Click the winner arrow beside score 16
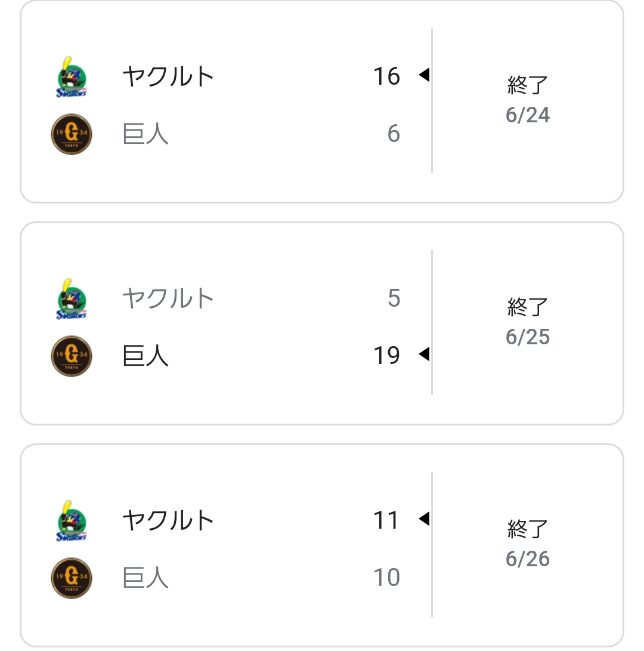Image resolution: width=644 pixels, height=651 pixels. pyautogui.click(x=424, y=75)
